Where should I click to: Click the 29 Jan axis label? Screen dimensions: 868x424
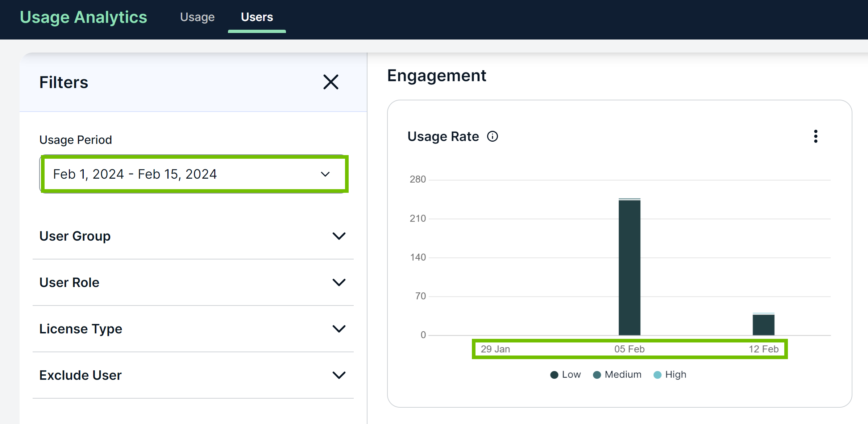(495, 349)
